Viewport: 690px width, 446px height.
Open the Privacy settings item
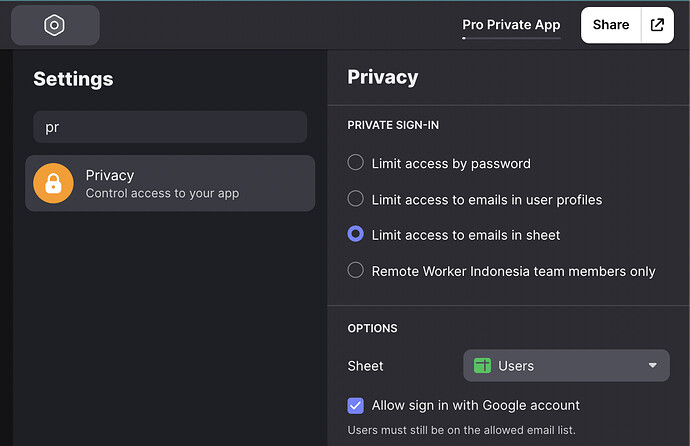click(170, 184)
